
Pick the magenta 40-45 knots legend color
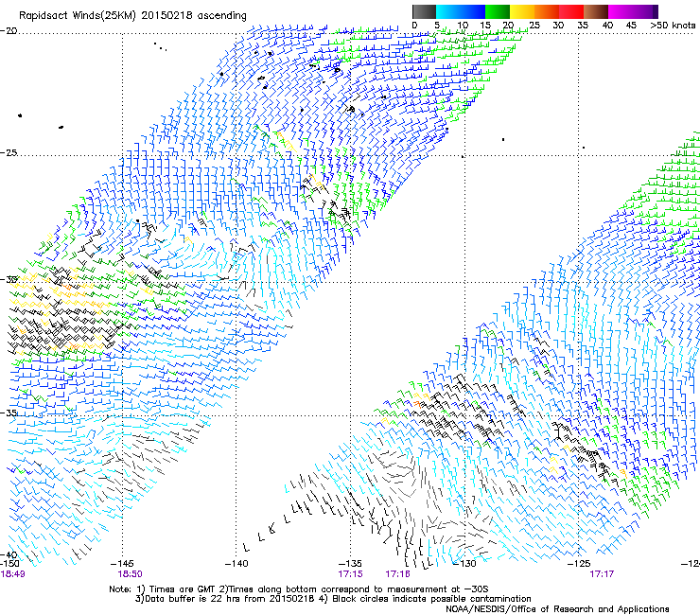pos(621,11)
